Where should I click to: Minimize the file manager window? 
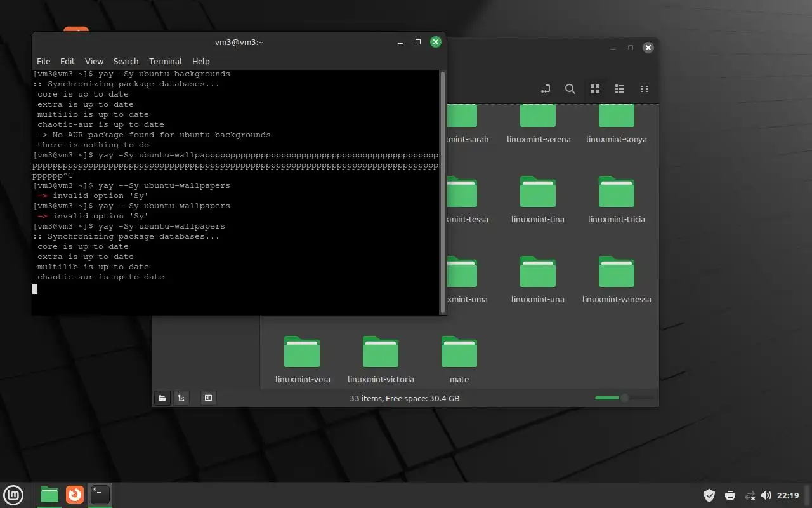[613, 48]
